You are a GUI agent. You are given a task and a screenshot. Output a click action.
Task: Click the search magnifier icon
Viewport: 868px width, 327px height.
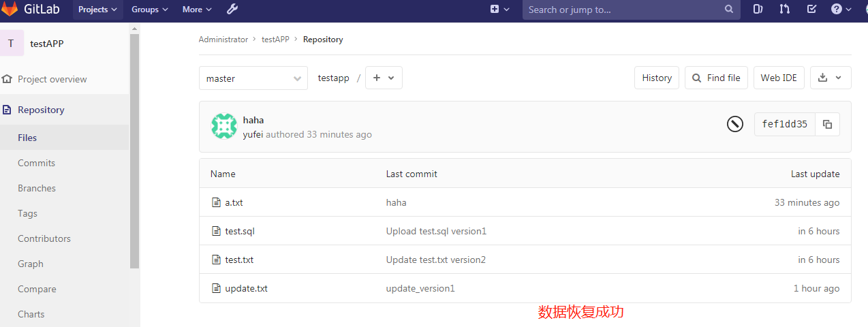click(729, 10)
